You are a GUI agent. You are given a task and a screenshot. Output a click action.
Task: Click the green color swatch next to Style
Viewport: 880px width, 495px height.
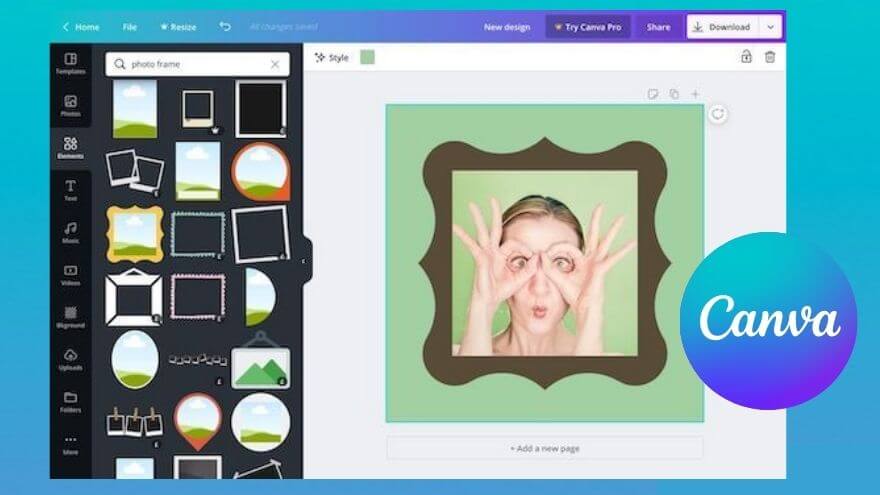coord(367,57)
